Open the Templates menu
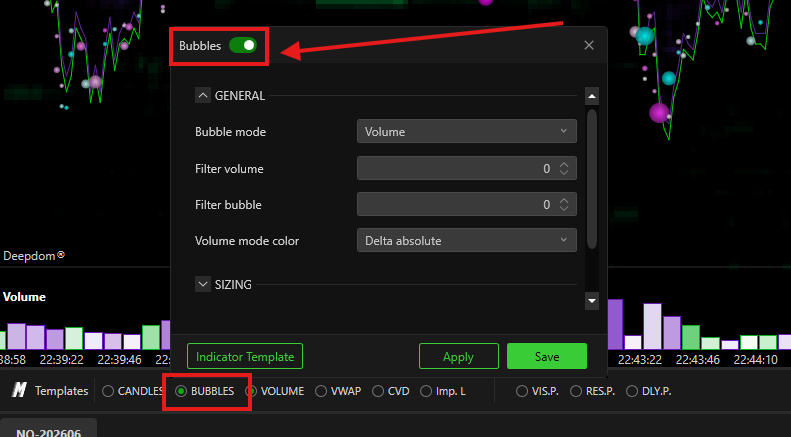 62,391
